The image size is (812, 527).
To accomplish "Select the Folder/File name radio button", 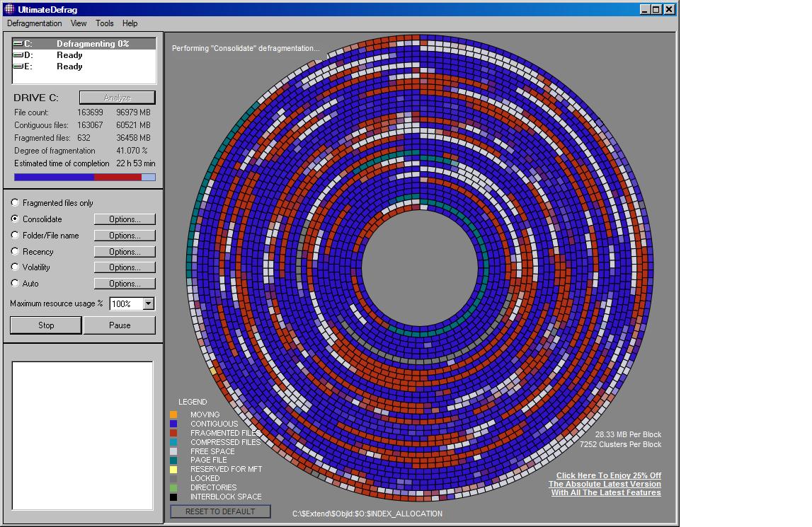I will pyautogui.click(x=15, y=235).
